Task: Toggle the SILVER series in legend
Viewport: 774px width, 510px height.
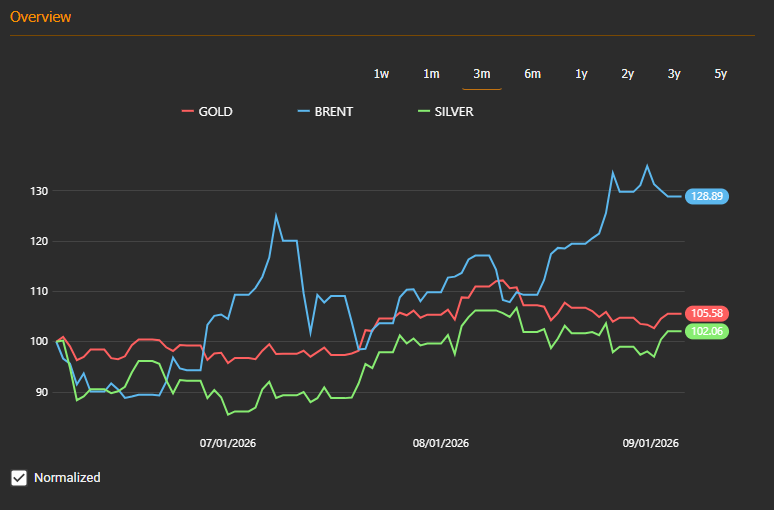Action: tap(446, 112)
